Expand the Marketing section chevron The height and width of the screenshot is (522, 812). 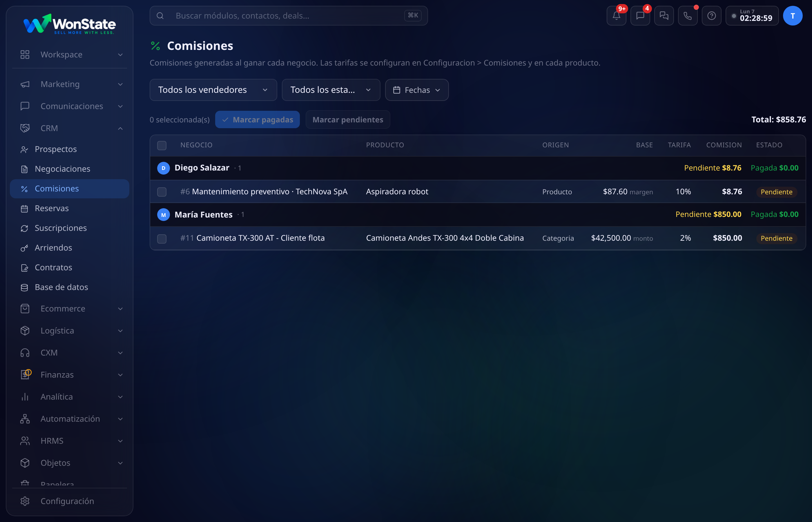pyautogui.click(x=120, y=84)
